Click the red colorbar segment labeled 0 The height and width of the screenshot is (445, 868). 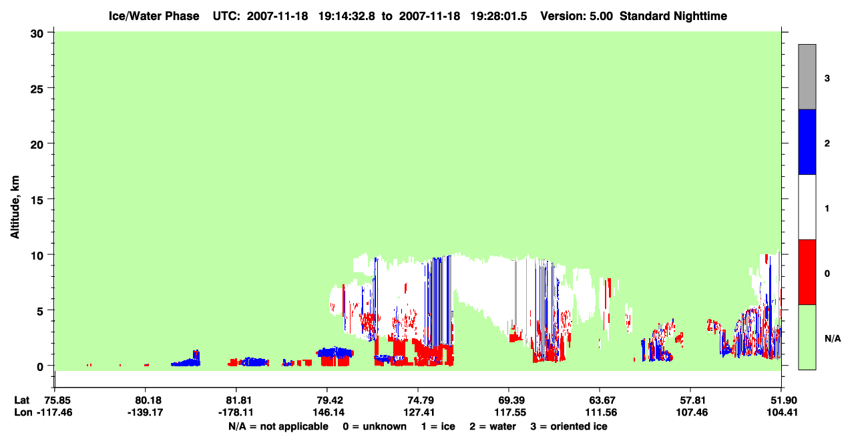click(807, 272)
